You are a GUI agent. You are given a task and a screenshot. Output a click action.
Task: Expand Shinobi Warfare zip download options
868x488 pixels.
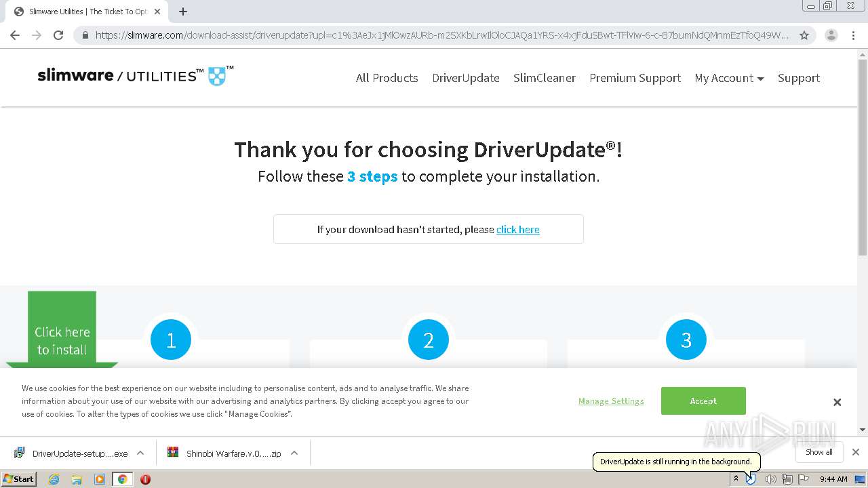(294, 453)
